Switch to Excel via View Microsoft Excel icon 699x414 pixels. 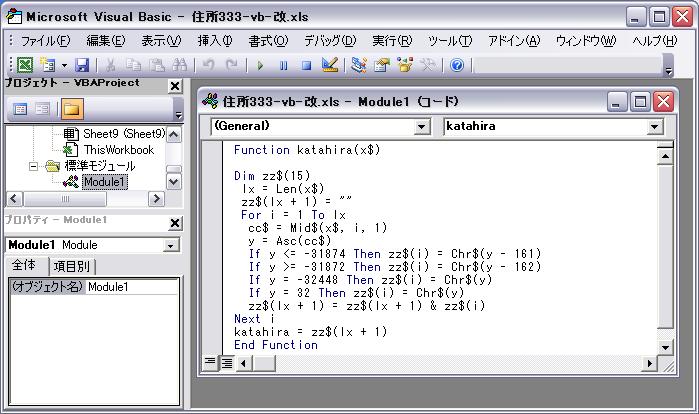[x=25, y=65]
